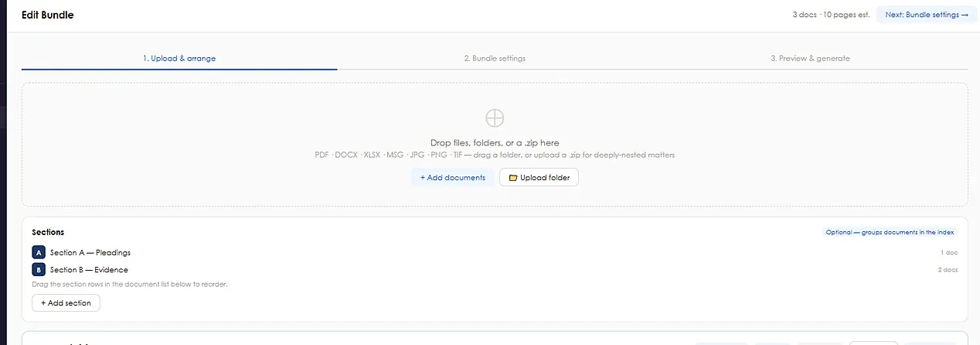Click the plus circle upload icon
Screen dimensions: 980x345
pos(495,118)
